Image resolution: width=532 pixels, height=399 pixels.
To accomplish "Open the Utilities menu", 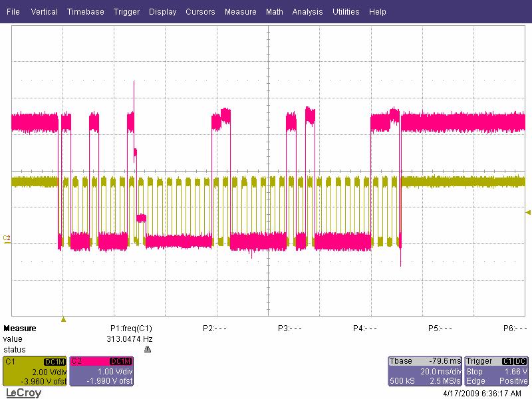I will (x=346, y=11).
